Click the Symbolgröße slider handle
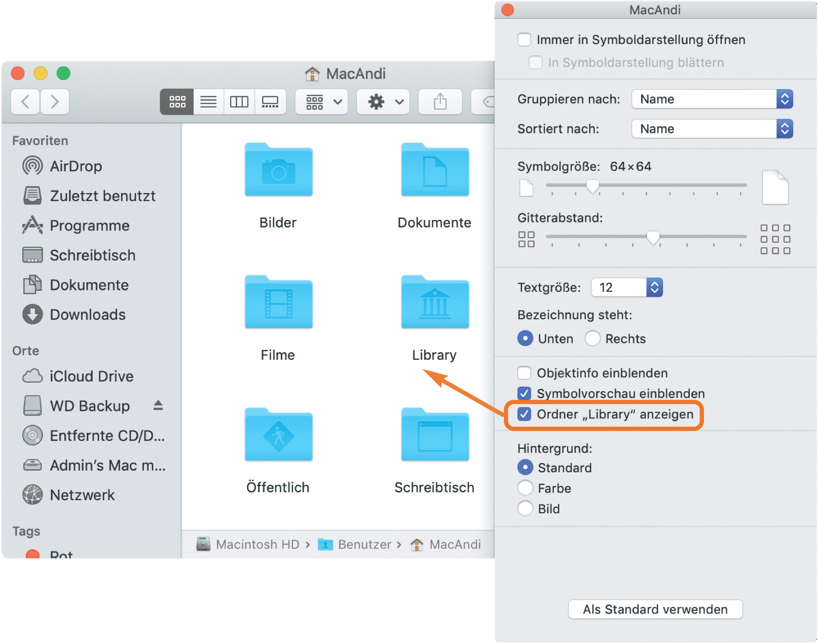 [x=592, y=186]
